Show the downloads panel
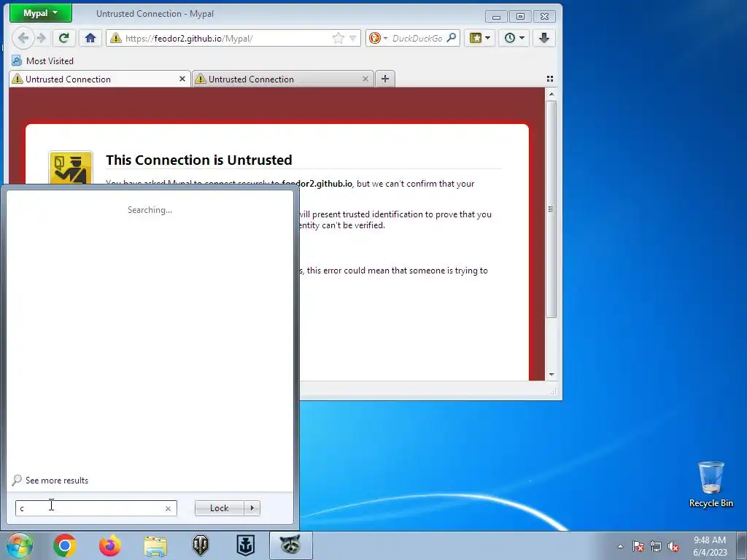The height and width of the screenshot is (560, 747). (544, 38)
